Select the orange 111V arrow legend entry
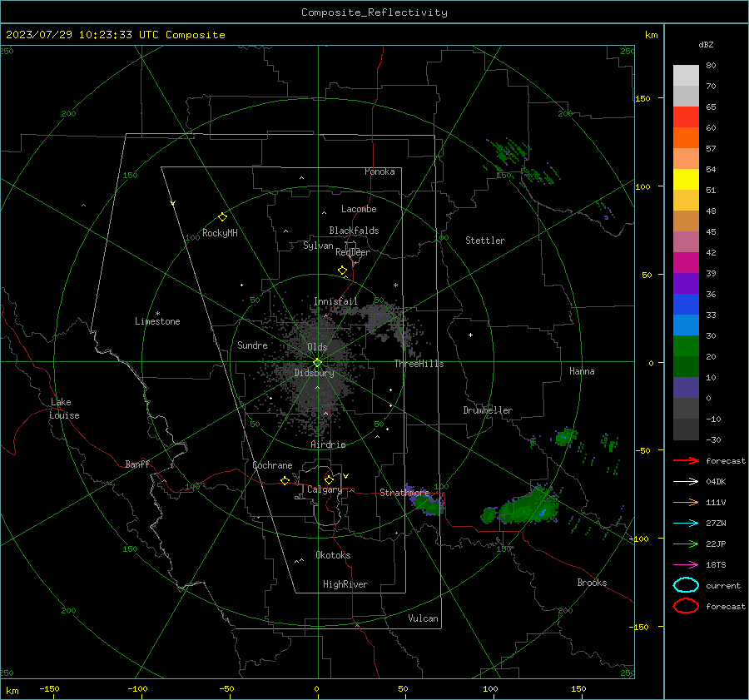Screen dimensions: 749x700 pos(686,502)
